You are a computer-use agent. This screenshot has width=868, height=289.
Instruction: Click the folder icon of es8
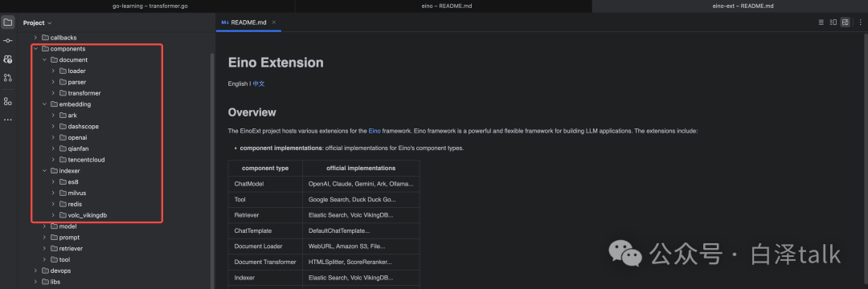tap(63, 181)
